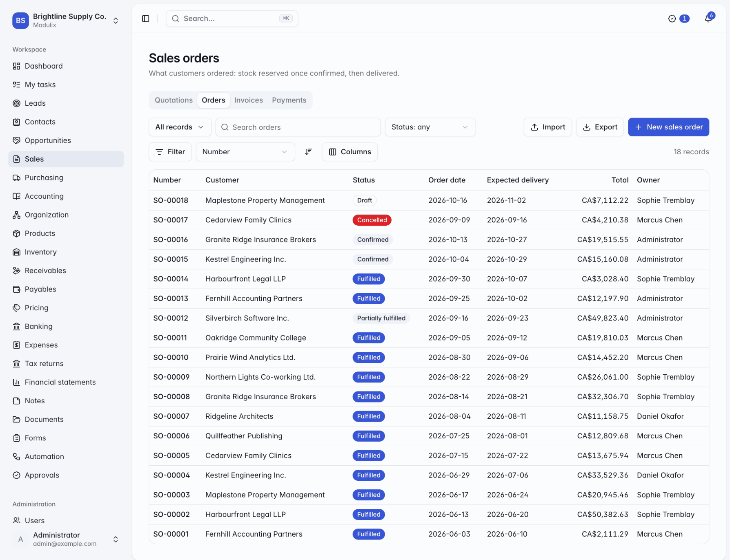The width and height of the screenshot is (730, 560).
Task: Click total CA$50,382.63
Action: click(603, 515)
